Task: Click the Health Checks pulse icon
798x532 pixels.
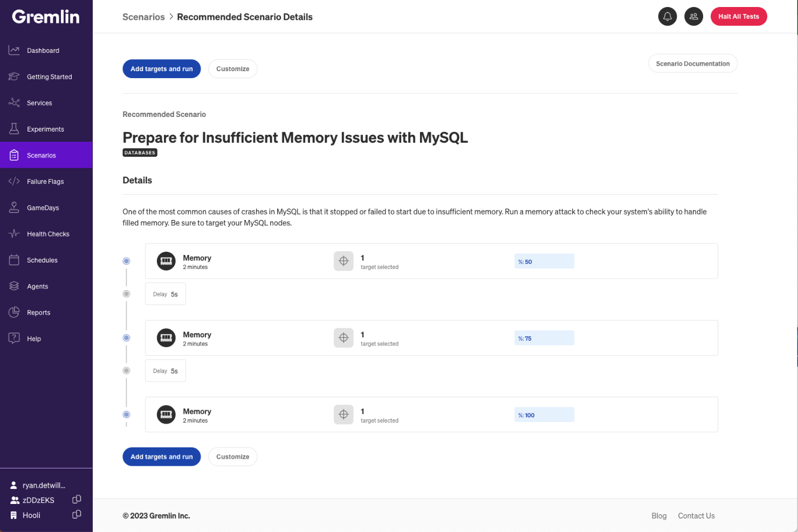Action: coord(14,233)
